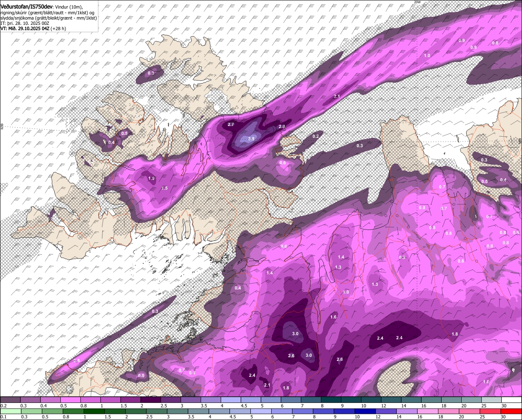Pick the light pink swatch from 16 to 18
The height and width of the screenshot is (420, 522).
pyautogui.click(x=429, y=411)
